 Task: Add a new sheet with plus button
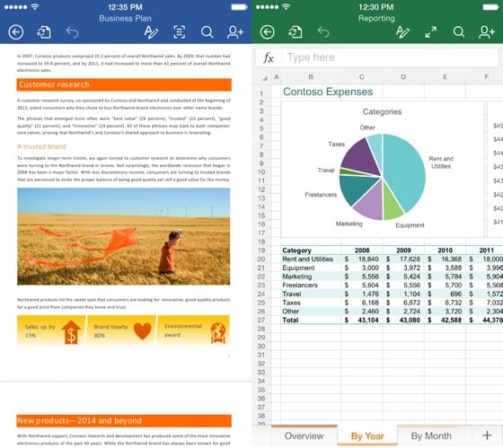tap(487, 435)
